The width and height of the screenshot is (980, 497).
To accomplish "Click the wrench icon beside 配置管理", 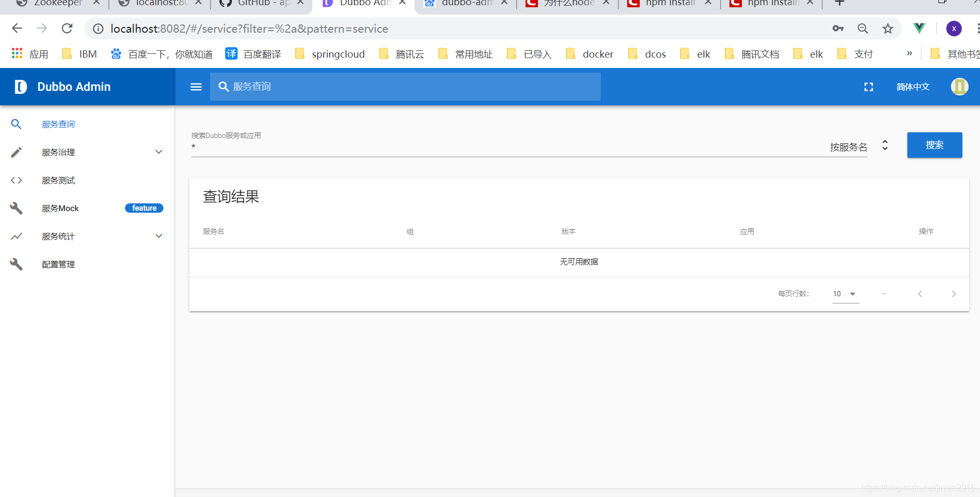I will pos(16,264).
